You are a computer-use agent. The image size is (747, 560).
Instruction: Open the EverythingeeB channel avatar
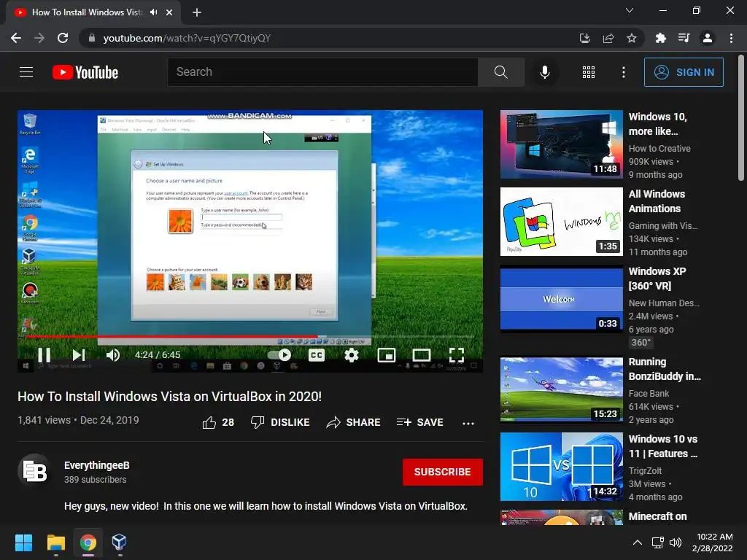[x=35, y=471]
